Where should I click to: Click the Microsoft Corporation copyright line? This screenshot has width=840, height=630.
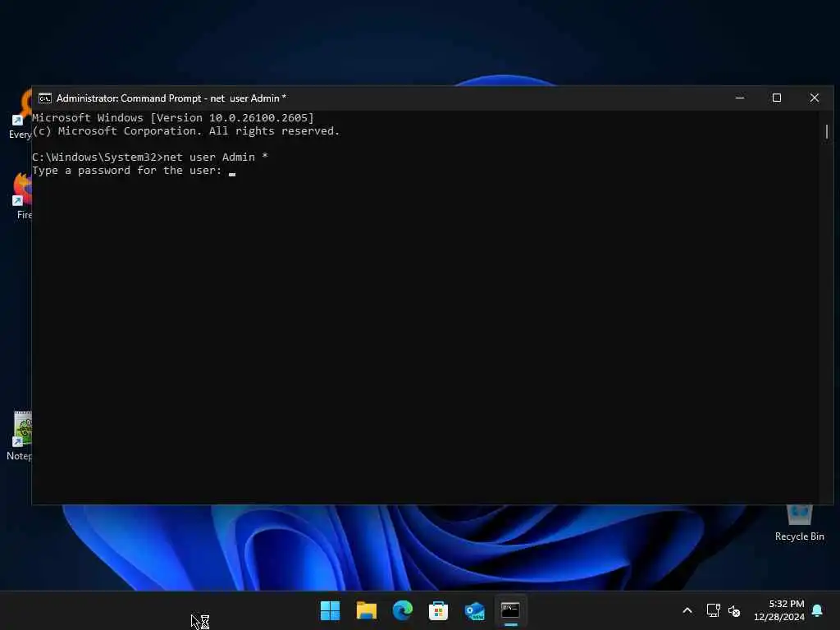coord(186,130)
